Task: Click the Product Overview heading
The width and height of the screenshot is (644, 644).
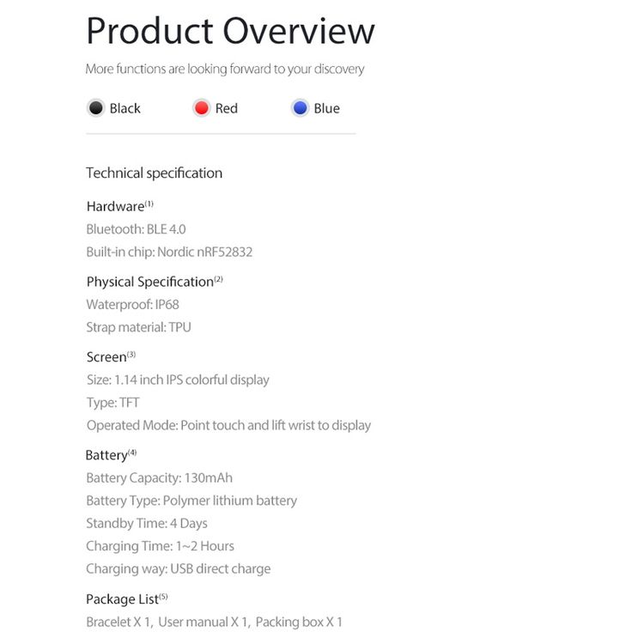Action: pyautogui.click(x=230, y=31)
